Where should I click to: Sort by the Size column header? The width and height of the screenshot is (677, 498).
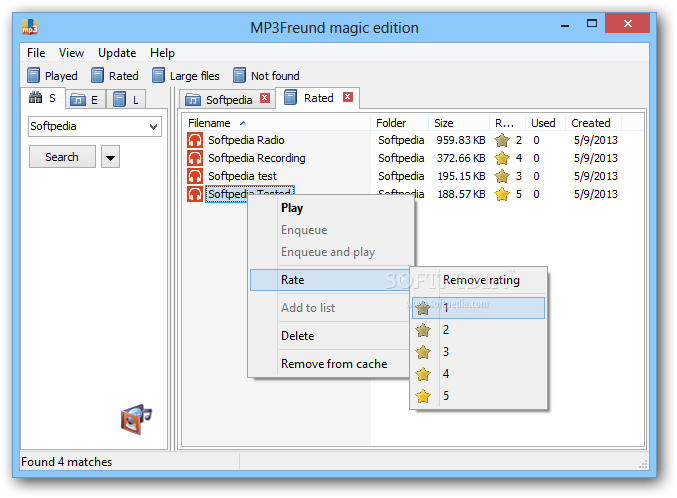tap(459, 123)
